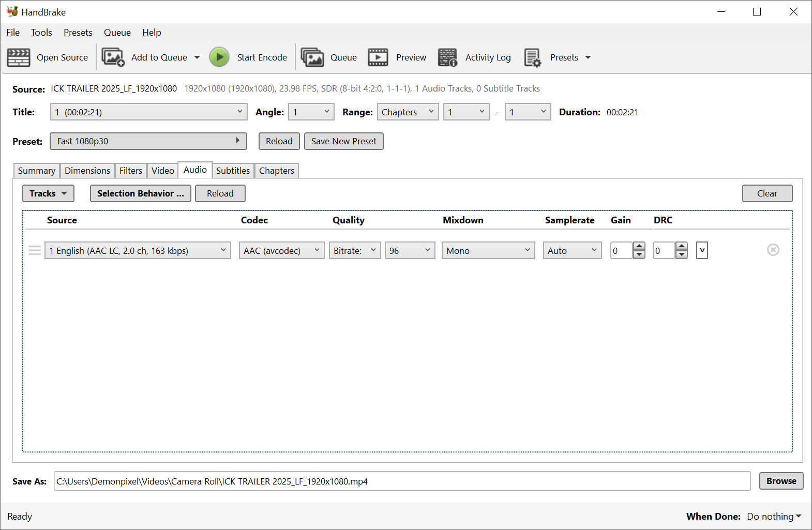Open the 96 bitrate value dropdown

click(x=410, y=251)
